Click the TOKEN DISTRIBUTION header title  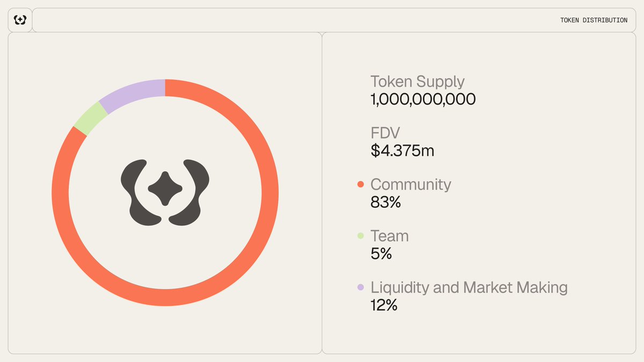coord(594,20)
